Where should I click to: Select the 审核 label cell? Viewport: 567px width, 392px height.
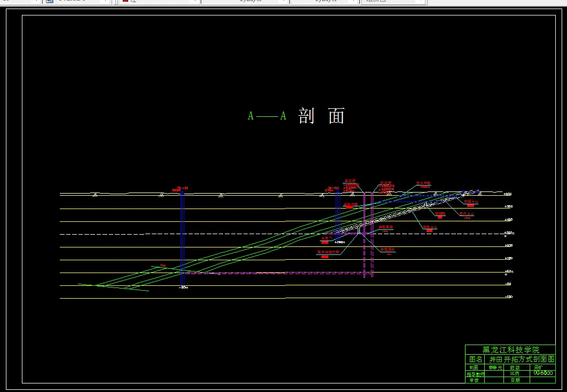tap(474, 380)
